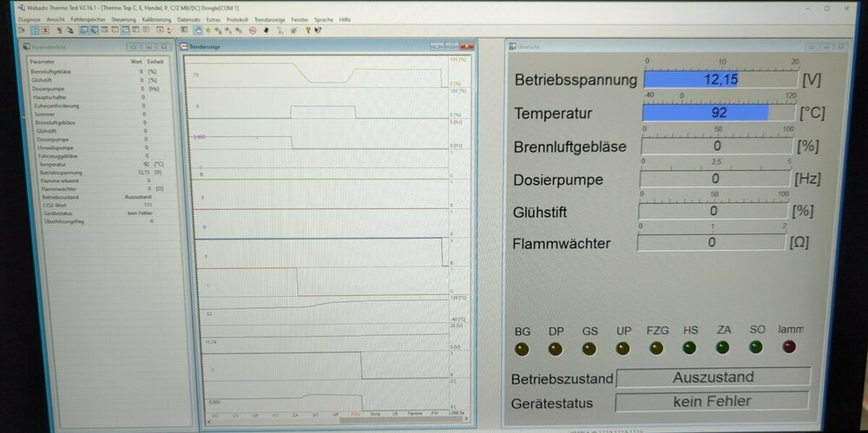Viewport: 868px width, 433px height.
Task: Click the green ZA indicator light
Action: (x=722, y=347)
